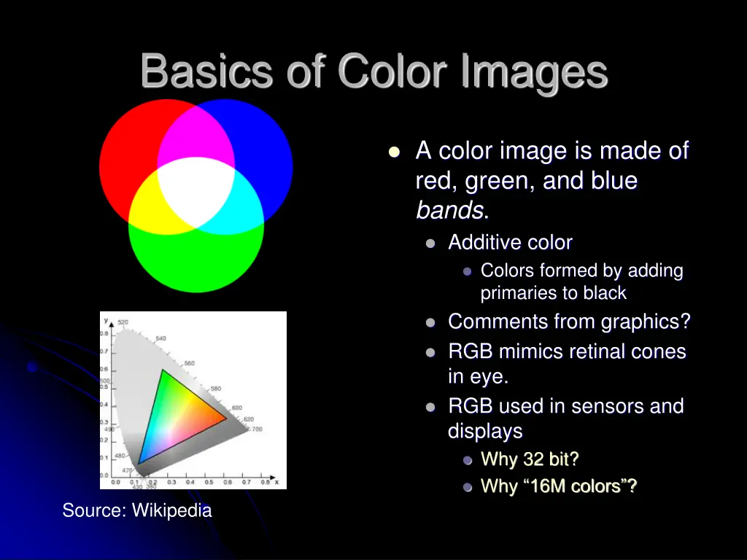Click the 'Comments from graphics?' bullet
The height and width of the screenshot is (560, 747).
(x=569, y=322)
